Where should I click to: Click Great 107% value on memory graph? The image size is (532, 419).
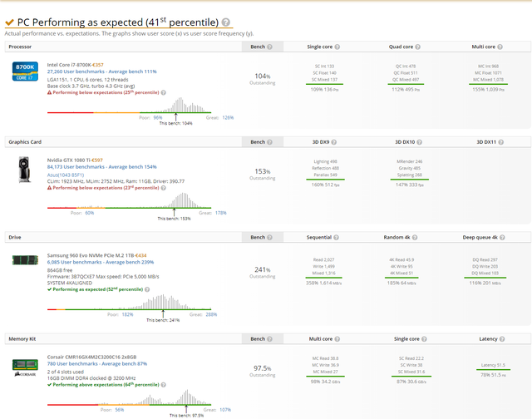225,410
